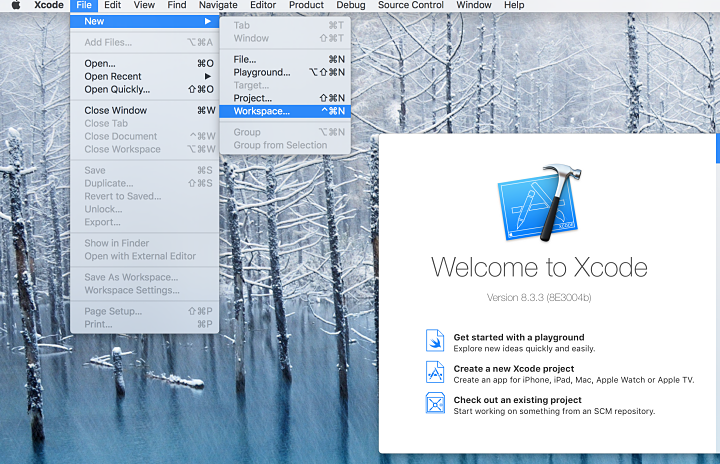Open the Apple menu

[16, 5]
